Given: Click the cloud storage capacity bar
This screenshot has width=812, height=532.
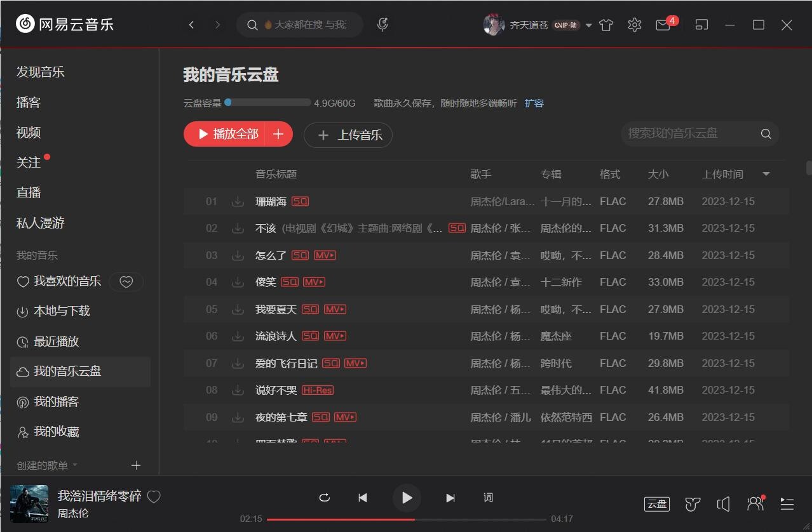Looking at the screenshot, I should pyautogui.click(x=267, y=102).
